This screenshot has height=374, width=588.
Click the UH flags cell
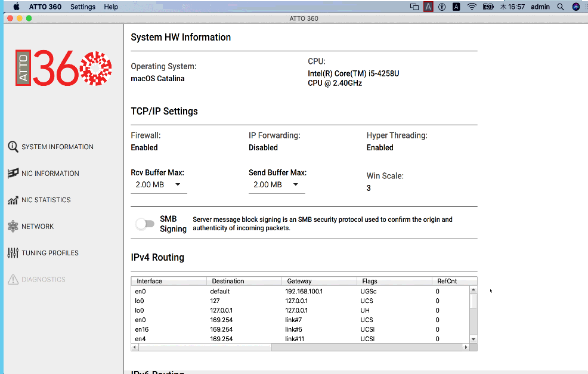click(365, 310)
